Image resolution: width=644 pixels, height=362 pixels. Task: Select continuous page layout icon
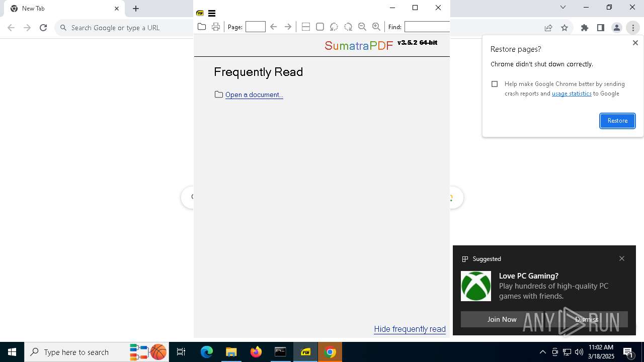(x=306, y=27)
